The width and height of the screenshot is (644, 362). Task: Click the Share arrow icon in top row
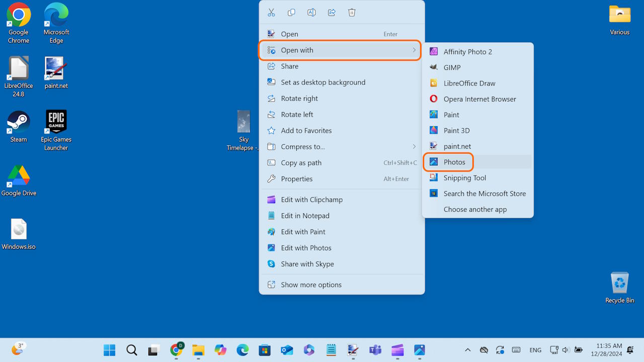332,13
